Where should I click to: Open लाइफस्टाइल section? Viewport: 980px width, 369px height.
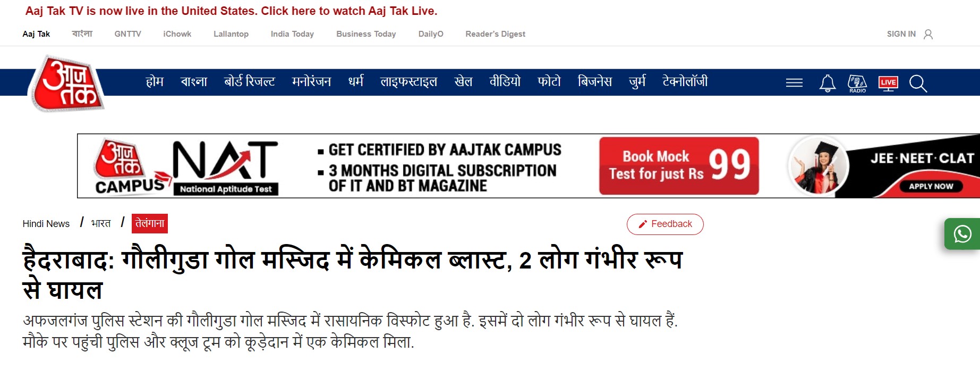408,81
